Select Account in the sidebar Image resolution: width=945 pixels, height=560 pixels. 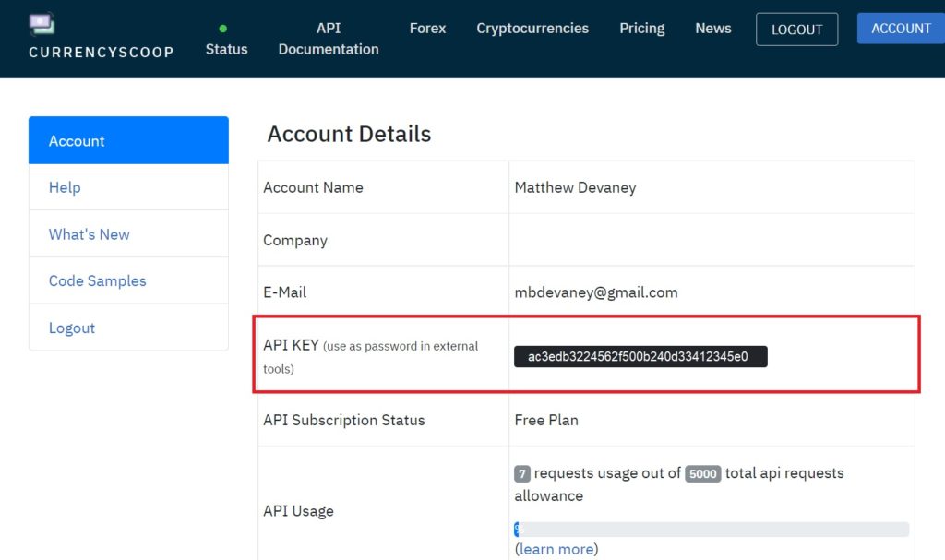coord(128,140)
